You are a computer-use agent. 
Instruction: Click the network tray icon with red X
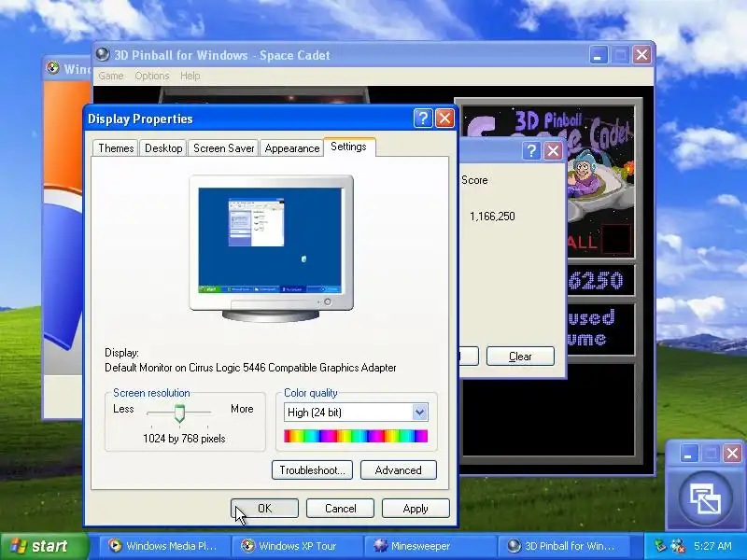pos(678,546)
